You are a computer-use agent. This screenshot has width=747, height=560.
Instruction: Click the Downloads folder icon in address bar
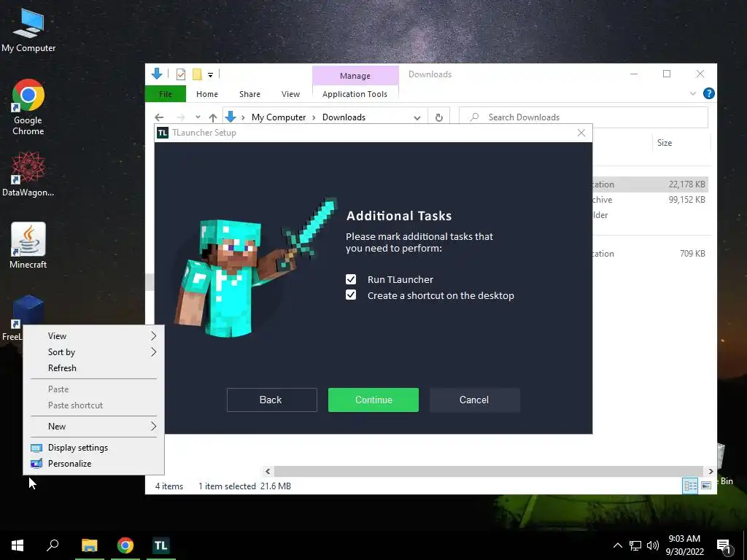[231, 117]
